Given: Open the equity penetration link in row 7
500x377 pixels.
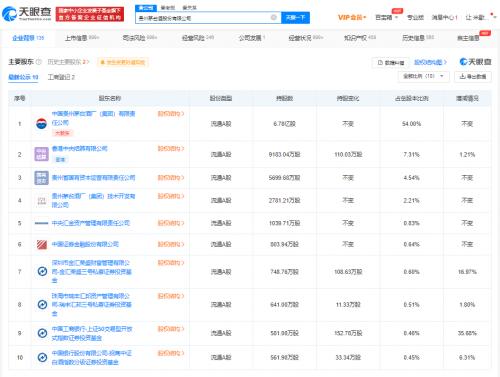Looking at the screenshot, I should (171, 263).
